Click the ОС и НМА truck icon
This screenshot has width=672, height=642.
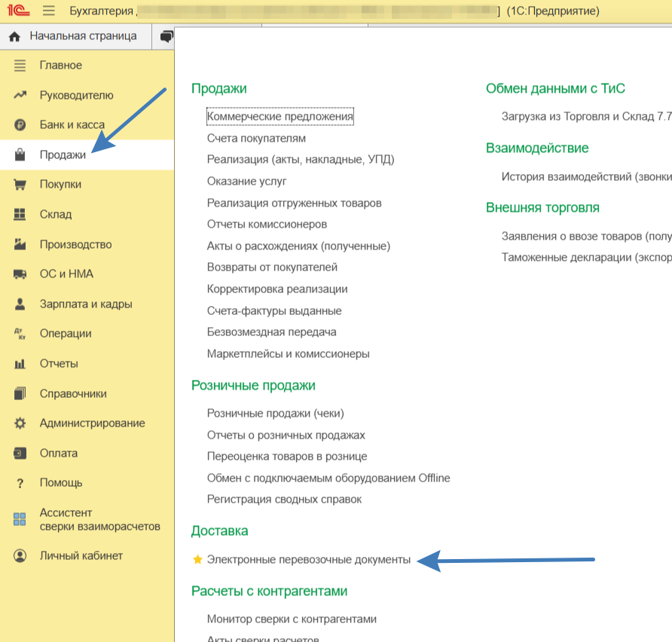pos(20,274)
